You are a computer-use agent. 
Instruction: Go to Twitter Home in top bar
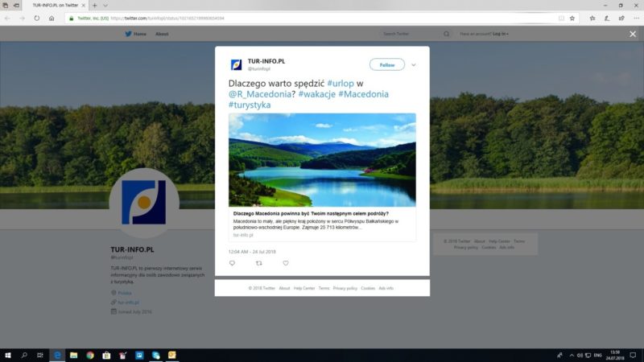[x=135, y=34]
